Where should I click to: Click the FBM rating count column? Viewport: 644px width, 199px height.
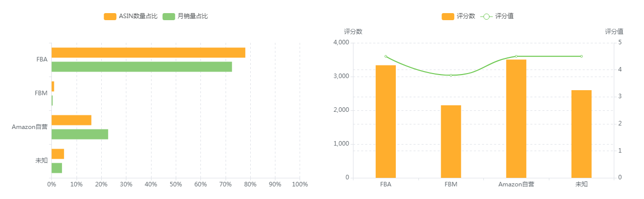pos(451,142)
